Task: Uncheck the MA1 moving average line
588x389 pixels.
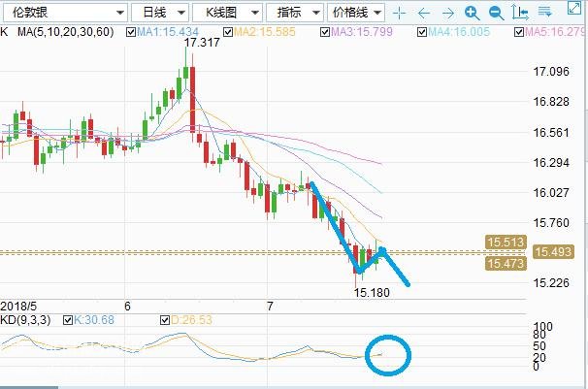Action: 131,32
